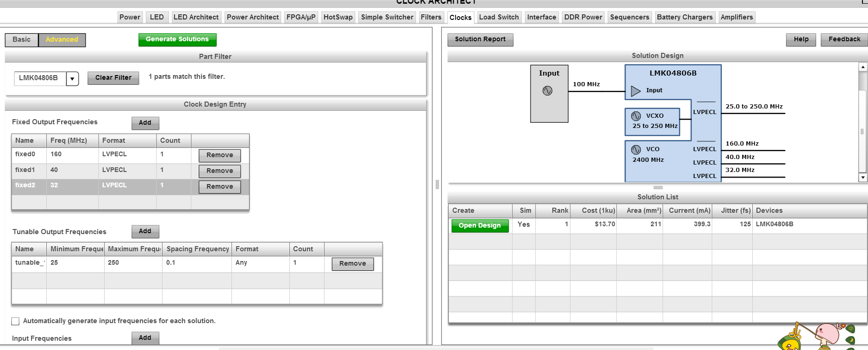868x350 pixels.
Task: Select the Clocks tab
Action: point(461,18)
